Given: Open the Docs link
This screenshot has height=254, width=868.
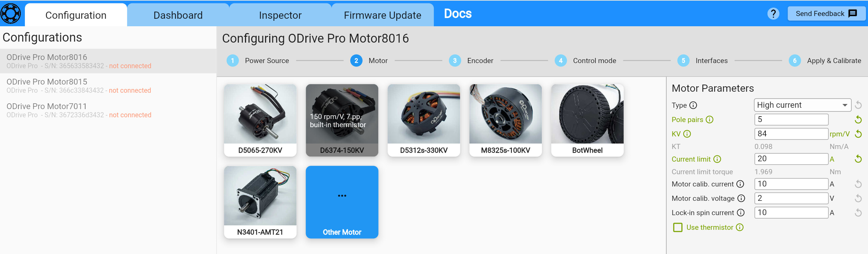Looking at the screenshot, I should pyautogui.click(x=458, y=14).
